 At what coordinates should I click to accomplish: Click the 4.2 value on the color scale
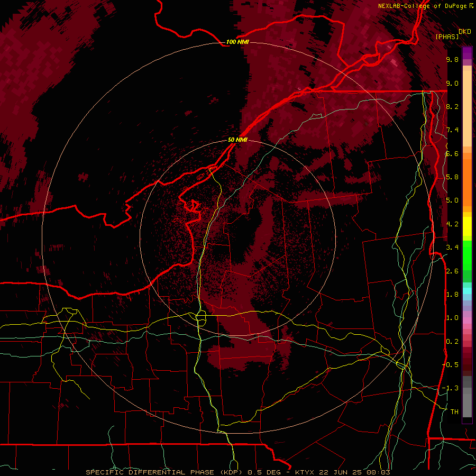point(452,224)
